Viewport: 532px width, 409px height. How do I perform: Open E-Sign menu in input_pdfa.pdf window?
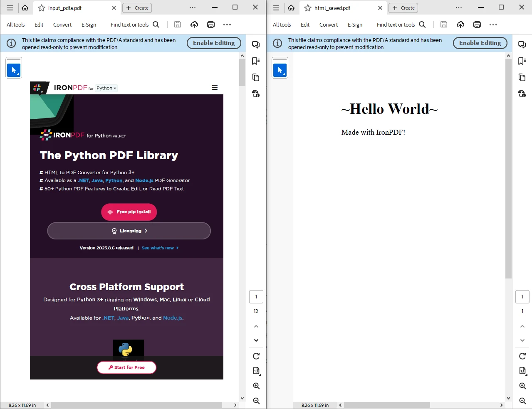point(89,25)
